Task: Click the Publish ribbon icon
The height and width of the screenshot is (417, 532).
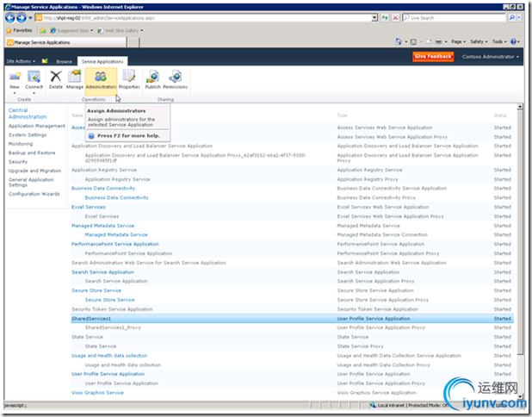Action: [152, 80]
